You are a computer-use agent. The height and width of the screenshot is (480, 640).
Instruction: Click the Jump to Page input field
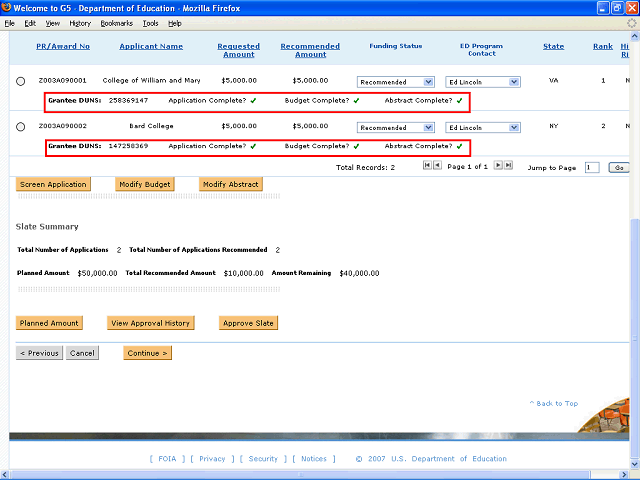[592, 168]
